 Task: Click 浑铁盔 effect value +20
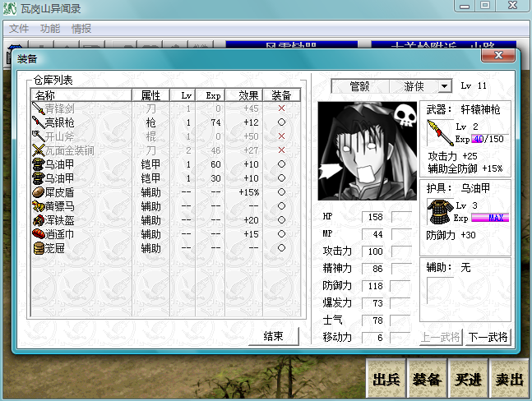(251, 220)
